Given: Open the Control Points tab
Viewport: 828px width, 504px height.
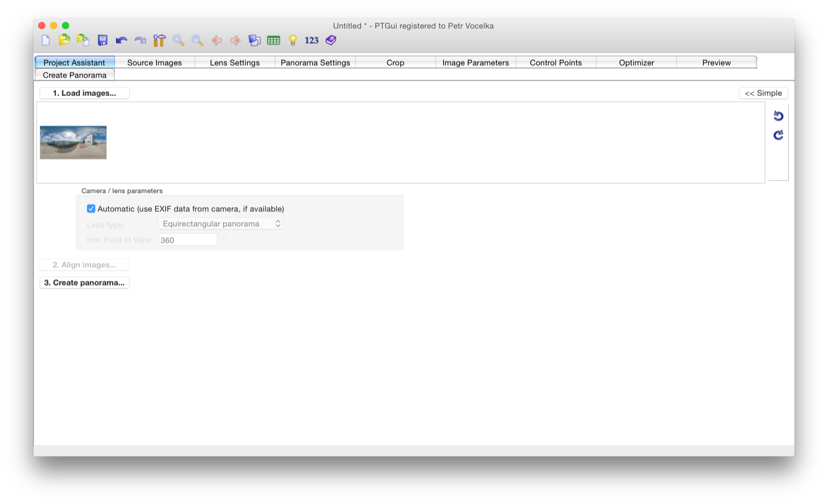Looking at the screenshot, I should 556,62.
